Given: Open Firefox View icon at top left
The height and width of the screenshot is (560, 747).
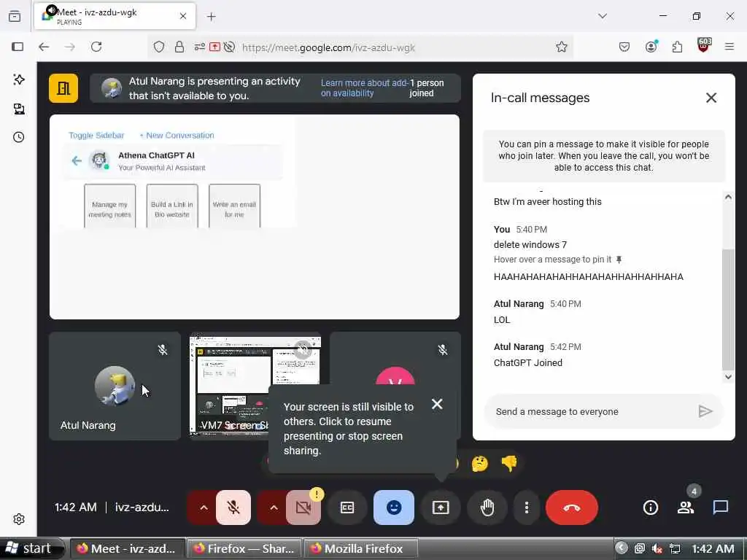Looking at the screenshot, I should (x=15, y=16).
